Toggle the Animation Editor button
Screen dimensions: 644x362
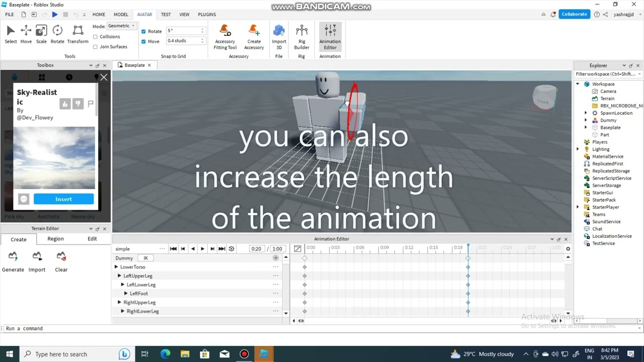pyautogui.click(x=330, y=37)
